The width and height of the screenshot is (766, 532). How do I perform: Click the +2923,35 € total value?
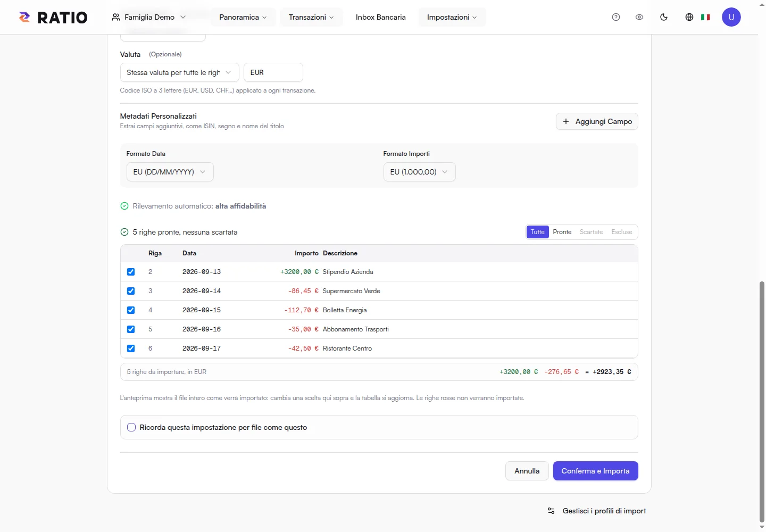612,372
